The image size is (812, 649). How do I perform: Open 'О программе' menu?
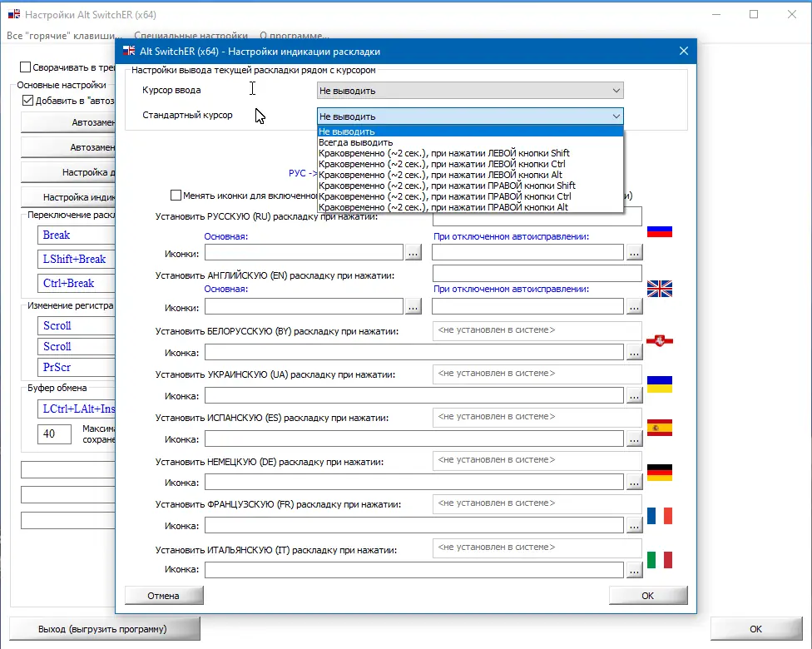click(295, 36)
